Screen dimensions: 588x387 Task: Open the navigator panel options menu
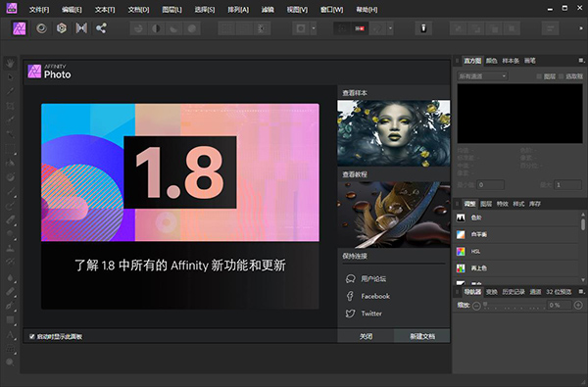coord(581,291)
